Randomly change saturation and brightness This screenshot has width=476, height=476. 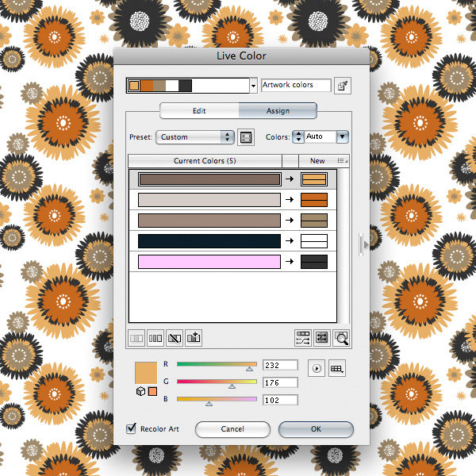(322, 338)
